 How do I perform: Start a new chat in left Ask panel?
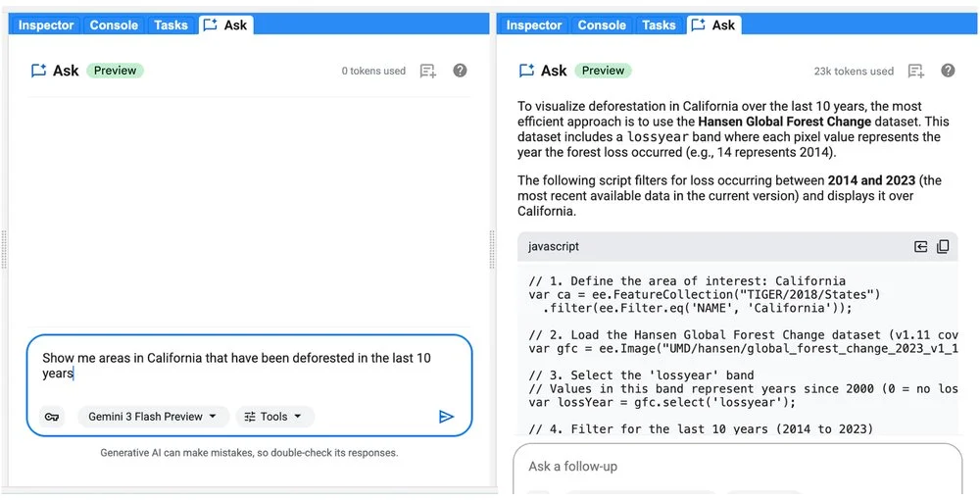pyautogui.click(x=428, y=71)
